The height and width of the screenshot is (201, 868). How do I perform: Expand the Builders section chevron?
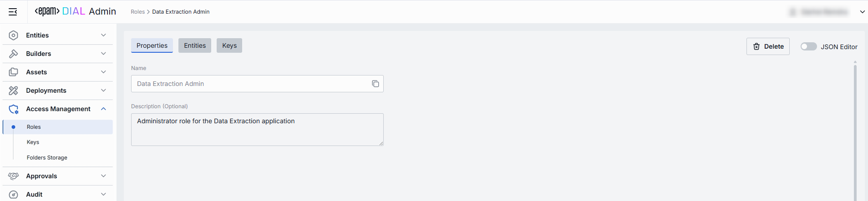coord(103,54)
